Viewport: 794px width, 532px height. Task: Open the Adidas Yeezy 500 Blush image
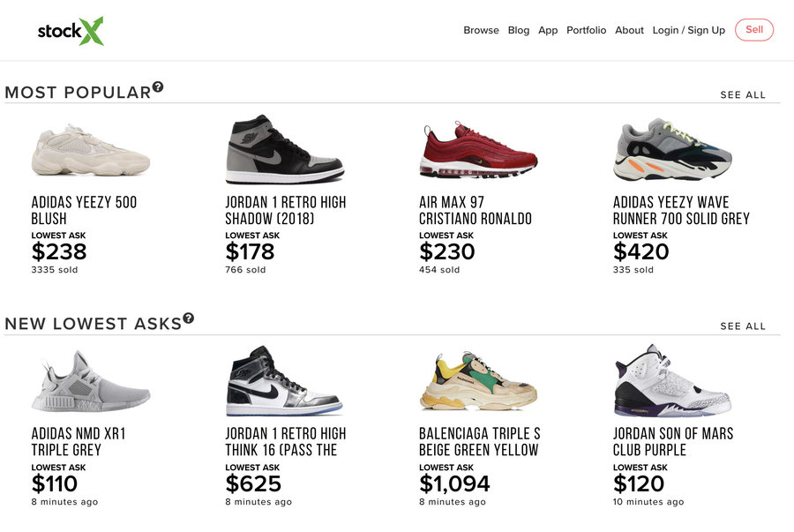click(x=91, y=150)
